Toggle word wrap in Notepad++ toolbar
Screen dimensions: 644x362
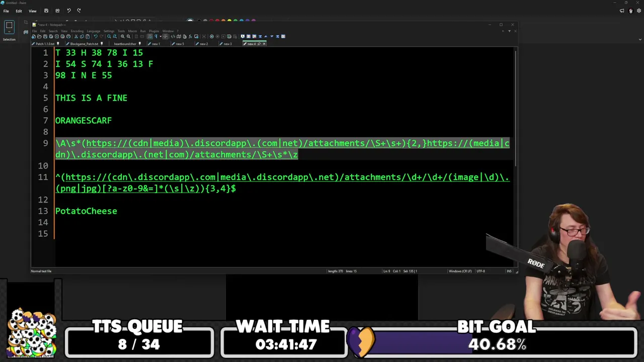pos(150,36)
